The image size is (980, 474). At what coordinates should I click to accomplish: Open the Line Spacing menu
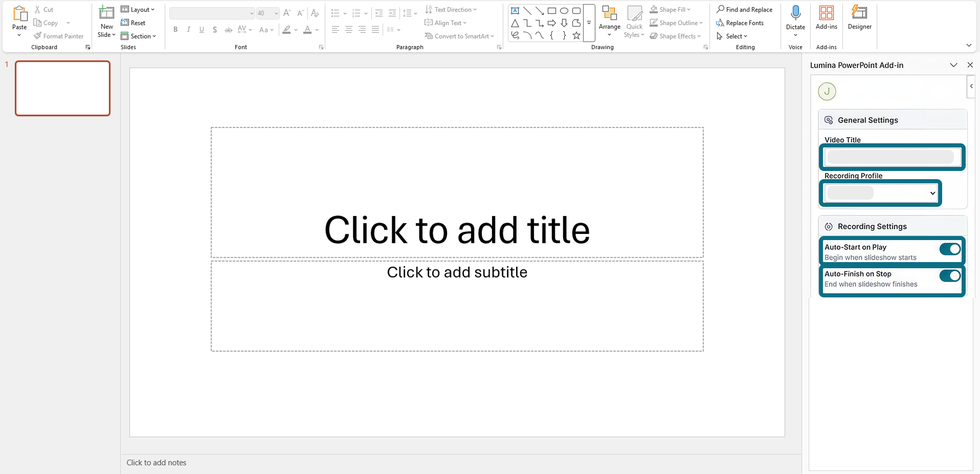(x=410, y=13)
